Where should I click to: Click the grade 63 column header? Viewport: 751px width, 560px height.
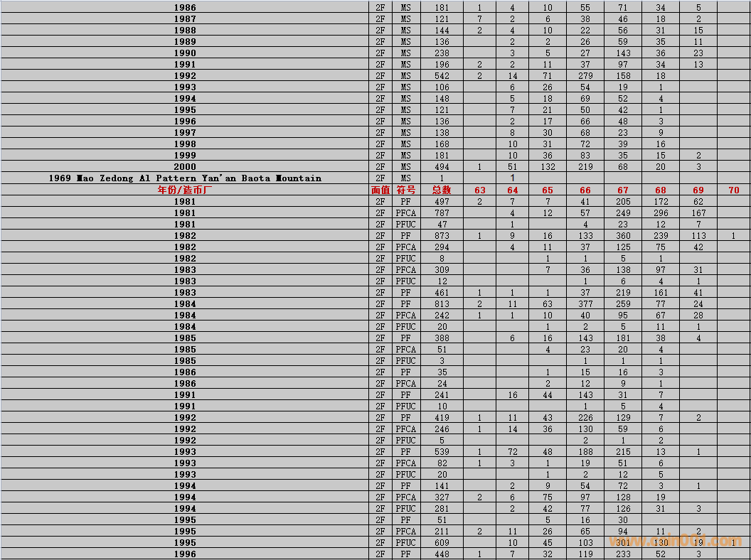click(x=479, y=190)
